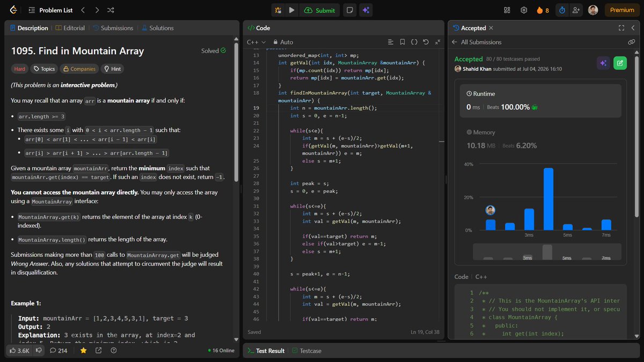
Task: Switch to the Description tab
Action: pyautogui.click(x=28, y=28)
